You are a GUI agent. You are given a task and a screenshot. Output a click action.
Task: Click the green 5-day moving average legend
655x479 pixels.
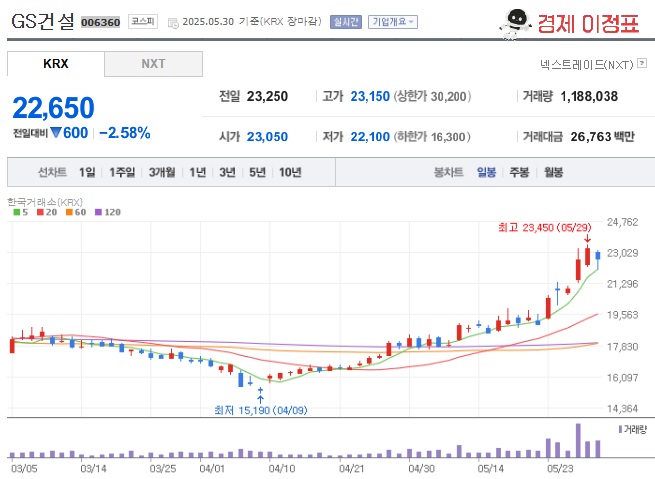pyautogui.click(x=20, y=212)
